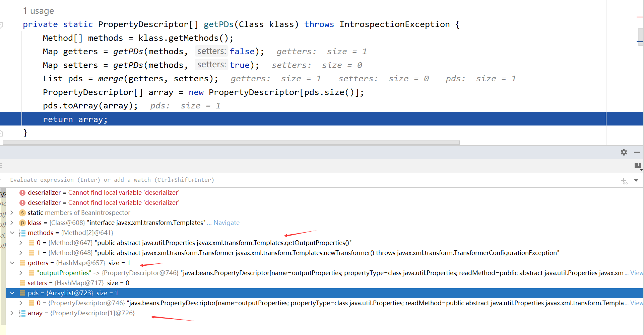Viewport: 644px width, 335px height.
Task: Click the pds list type icon
Action: pyautogui.click(x=22, y=293)
